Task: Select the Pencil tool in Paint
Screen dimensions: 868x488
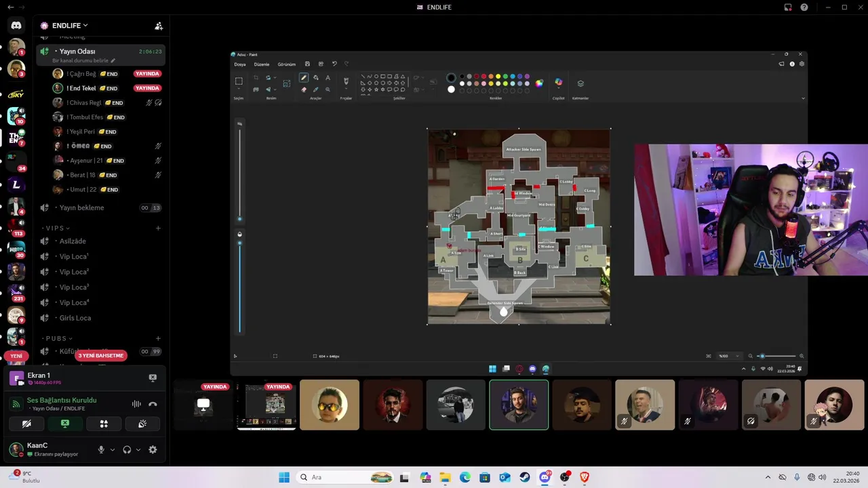Action: (x=304, y=78)
